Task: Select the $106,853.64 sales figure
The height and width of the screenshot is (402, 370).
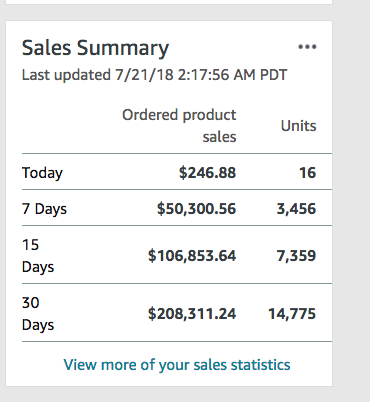Action: pyautogui.click(x=192, y=256)
